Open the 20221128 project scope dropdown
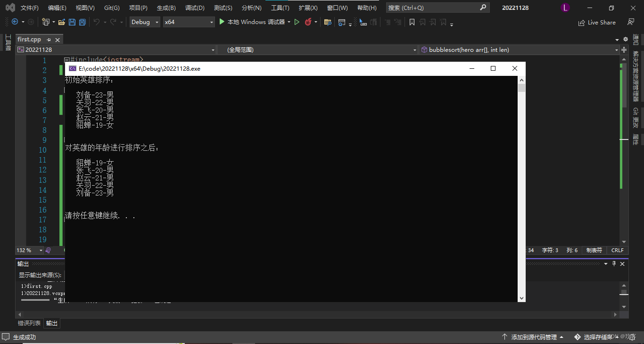 click(116, 49)
